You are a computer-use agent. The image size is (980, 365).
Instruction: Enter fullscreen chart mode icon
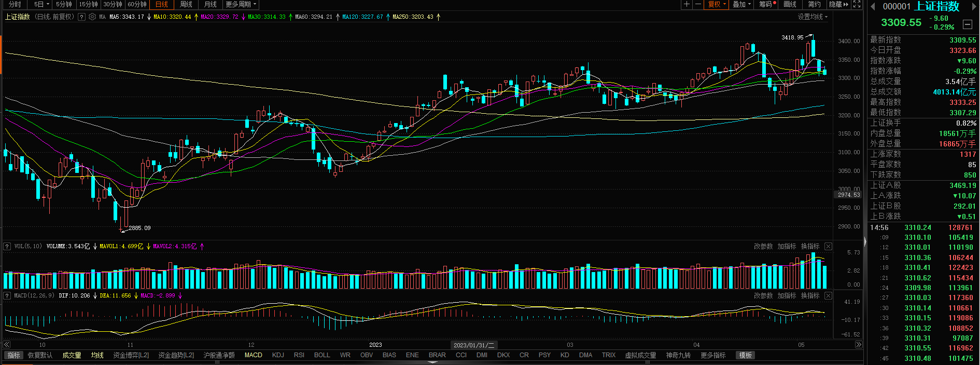tap(857, 4)
